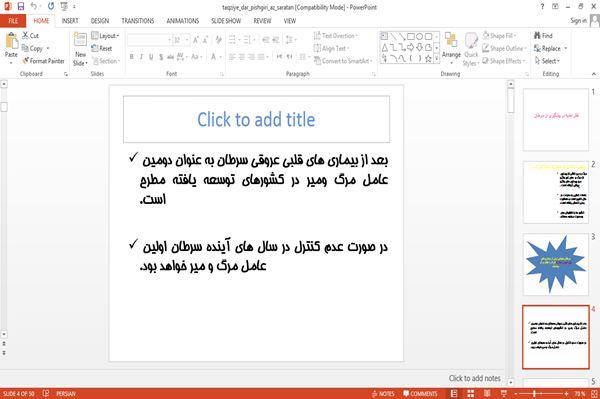Open Arrange options

point(451,46)
